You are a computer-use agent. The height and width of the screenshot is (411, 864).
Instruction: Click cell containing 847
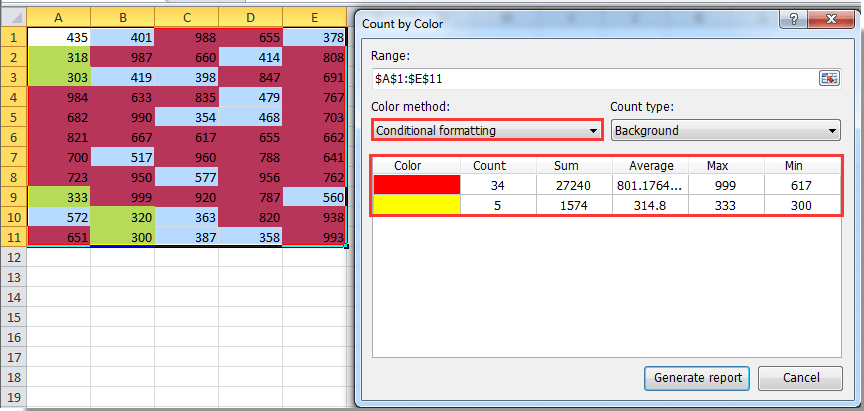[x=250, y=77]
